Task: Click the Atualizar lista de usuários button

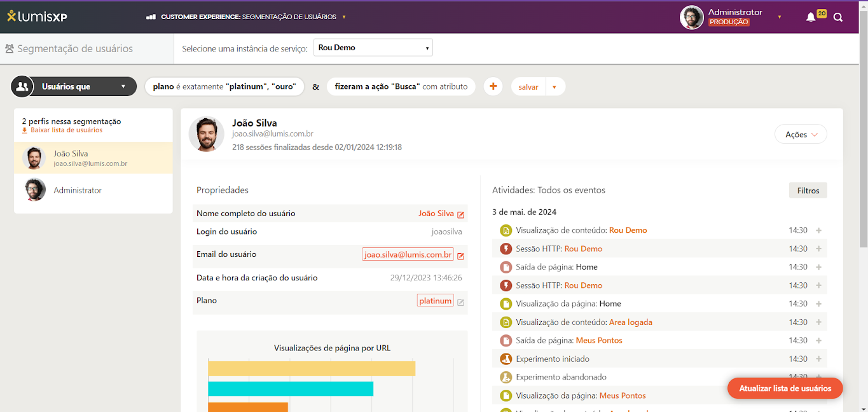Action: [785, 388]
